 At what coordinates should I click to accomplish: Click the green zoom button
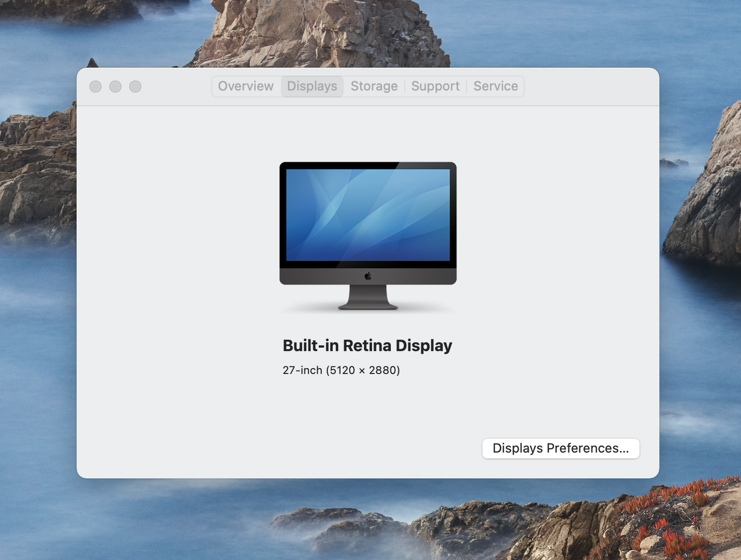point(134,86)
